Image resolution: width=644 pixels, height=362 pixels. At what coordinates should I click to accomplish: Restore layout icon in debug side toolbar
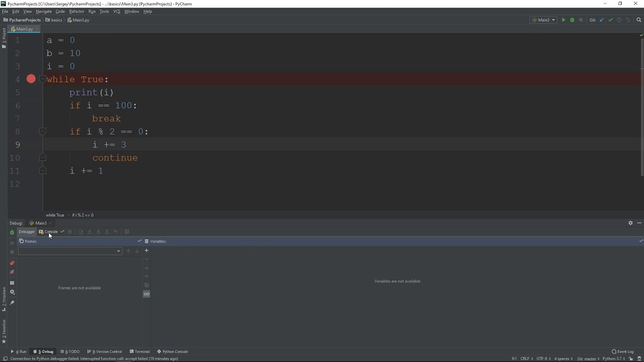[x=12, y=283]
